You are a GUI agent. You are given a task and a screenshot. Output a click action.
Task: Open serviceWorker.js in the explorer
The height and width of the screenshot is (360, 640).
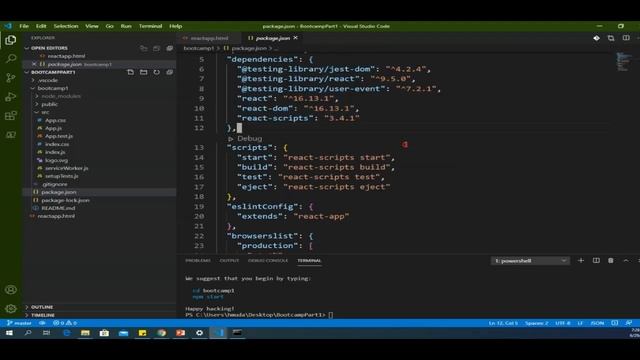point(66,168)
